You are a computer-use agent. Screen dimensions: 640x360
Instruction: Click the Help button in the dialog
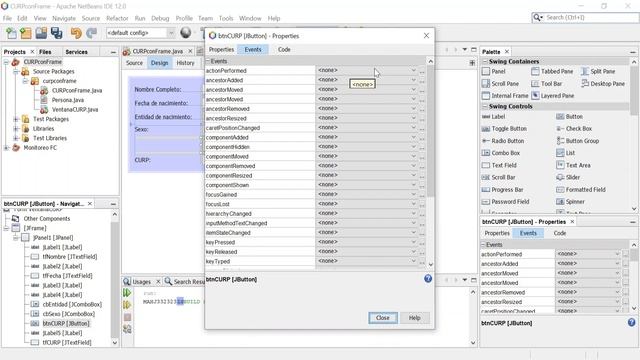pos(414,318)
